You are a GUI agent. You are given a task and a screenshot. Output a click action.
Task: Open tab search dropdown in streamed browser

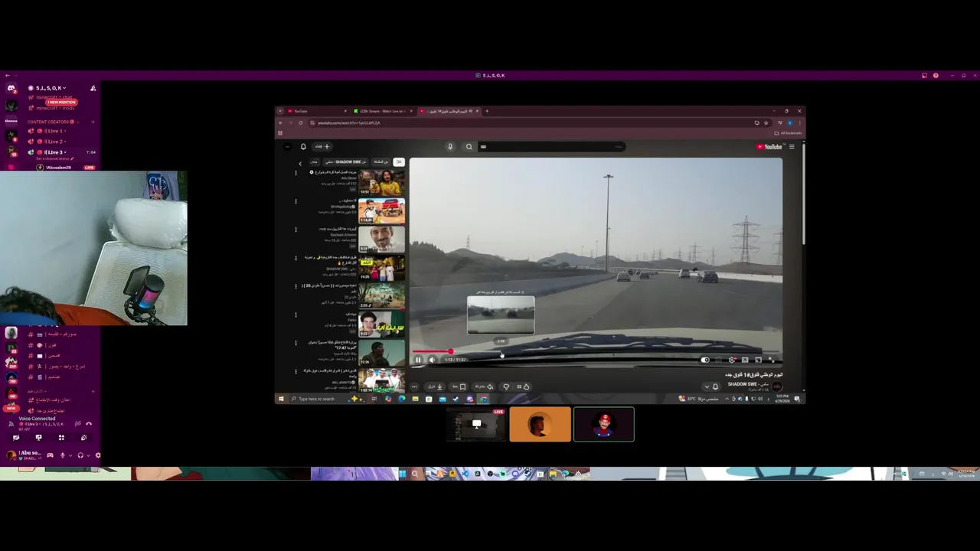pos(279,111)
